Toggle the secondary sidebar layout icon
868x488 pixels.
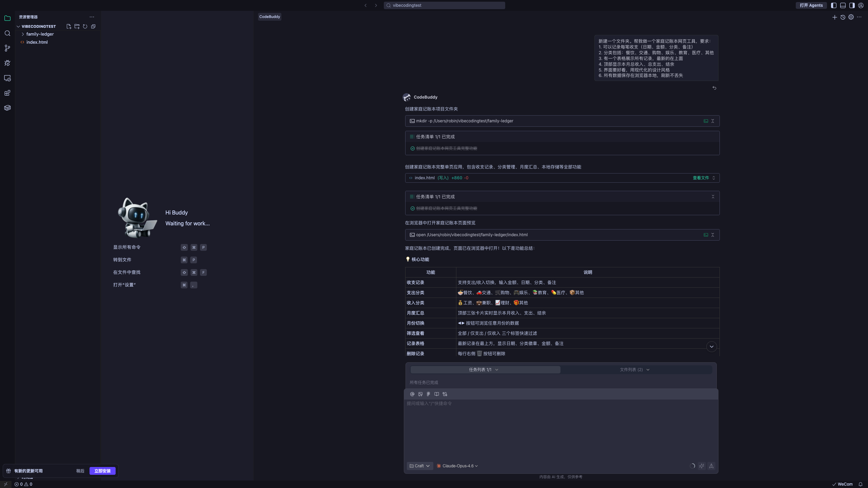pyautogui.click(x=852, y=5)
